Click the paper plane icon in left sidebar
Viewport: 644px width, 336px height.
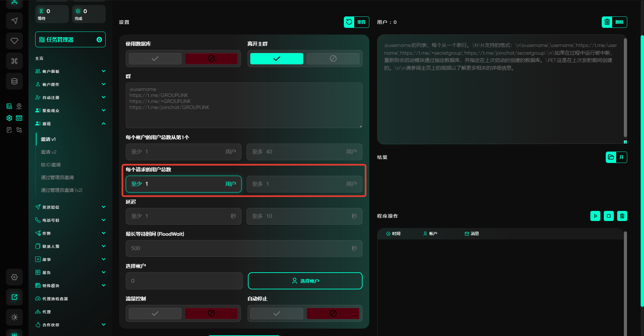click(x=14, y=21)
